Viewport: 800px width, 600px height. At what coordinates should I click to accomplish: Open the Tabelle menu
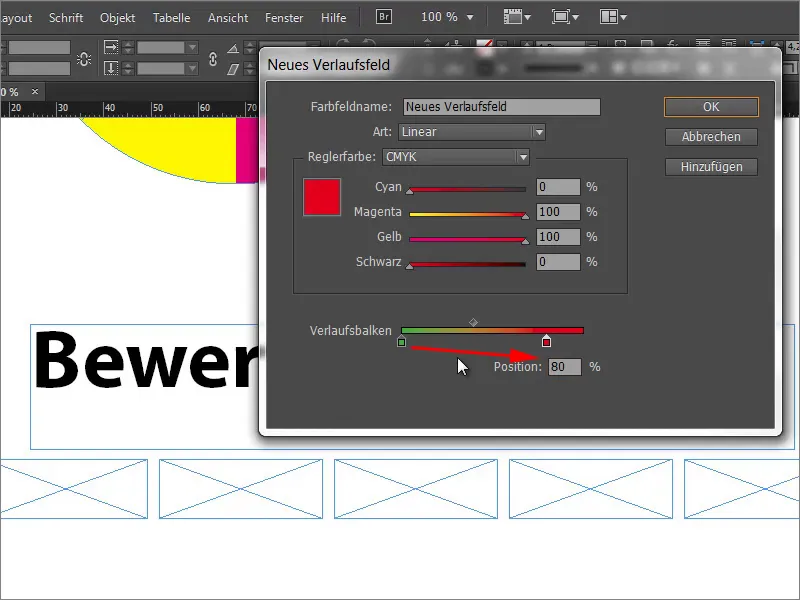[171, 18]
